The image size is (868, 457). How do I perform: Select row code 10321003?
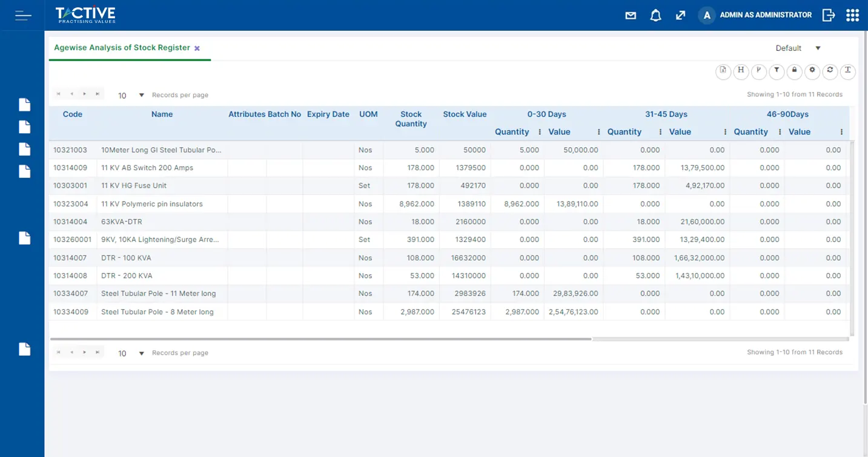70,150
